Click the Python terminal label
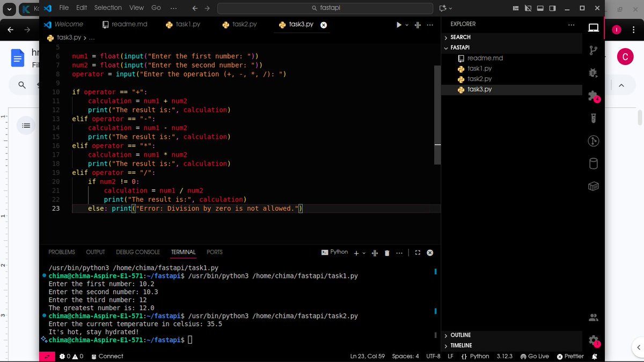Screen dimensions: 644x362 click(335, 252)
